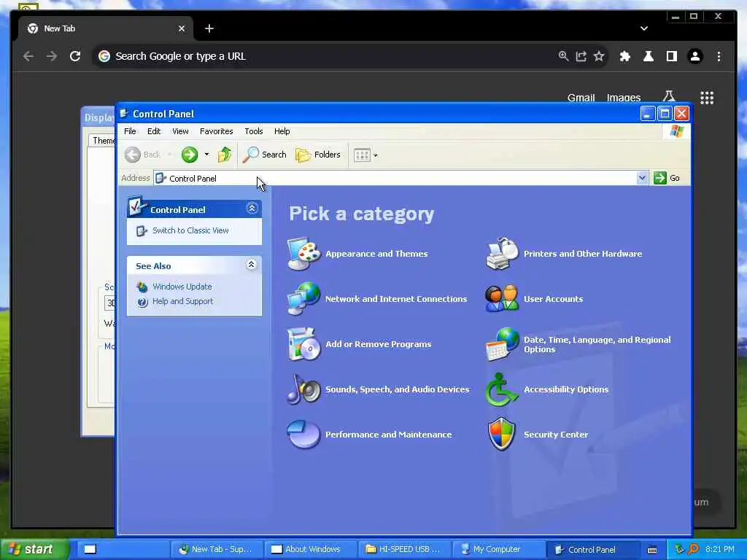Open Appearance and Themes category icon
The image size is (747, 560).
tap(303, 254)
